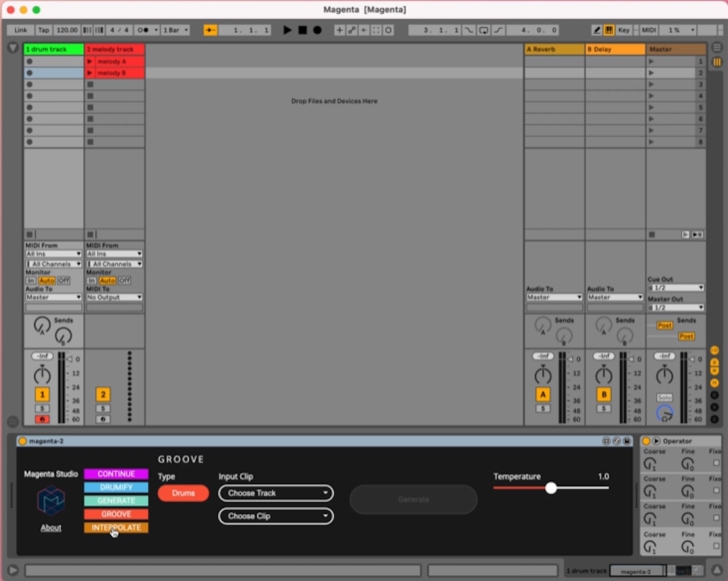The height and width of the screenshot is (581, 728).
Task: Toggle the Follow playback arrow button
Action: (210, 30)
